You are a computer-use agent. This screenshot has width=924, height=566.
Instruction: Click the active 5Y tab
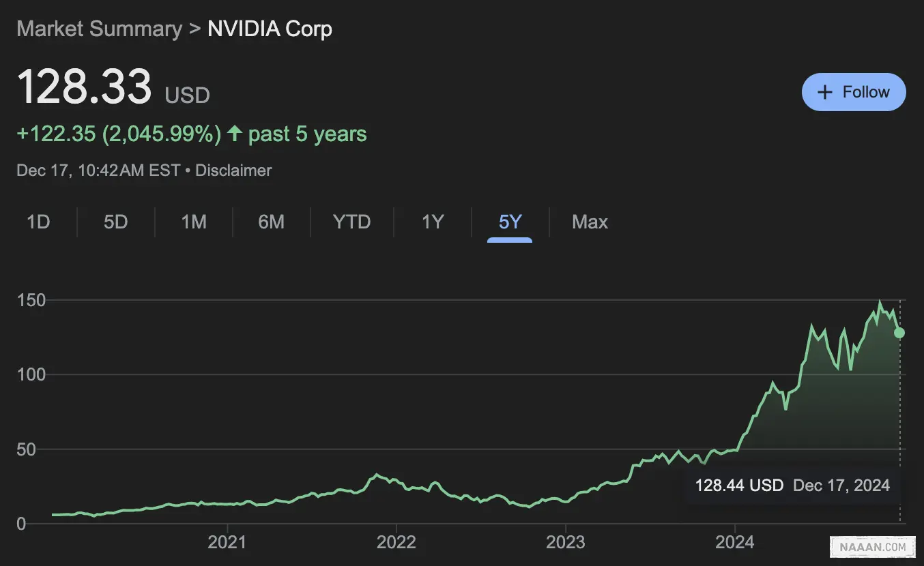[x=510, y=222]
